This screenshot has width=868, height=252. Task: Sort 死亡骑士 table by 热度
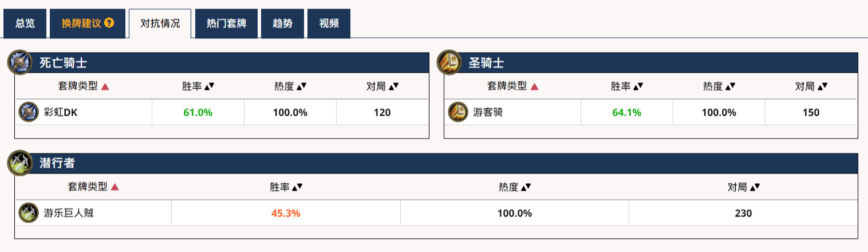point(290,86)
